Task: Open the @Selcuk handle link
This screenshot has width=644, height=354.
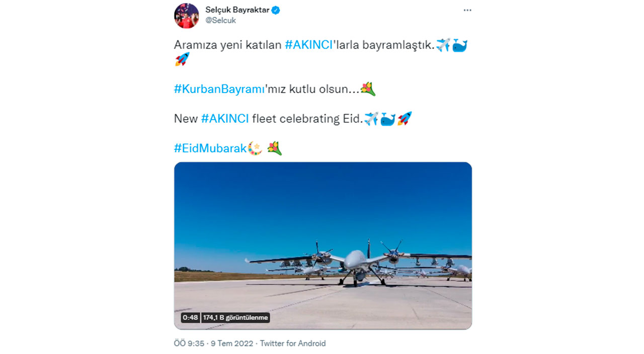Action: point(220,21)
